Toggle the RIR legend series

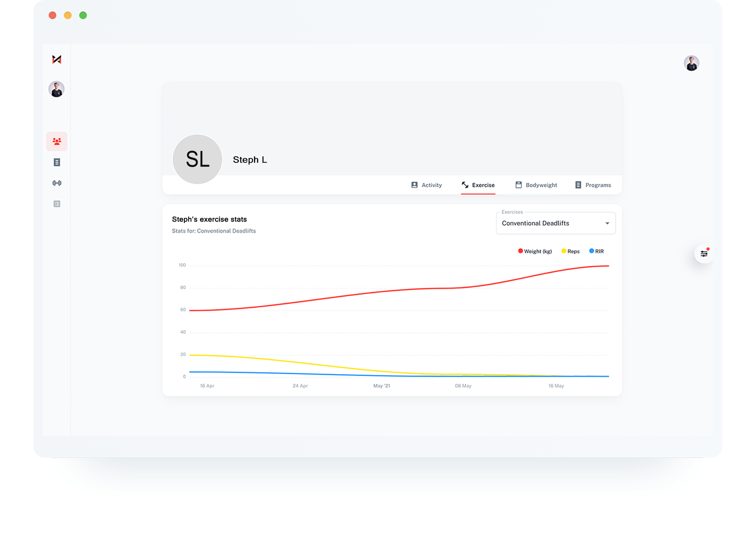tap(596, 251)
